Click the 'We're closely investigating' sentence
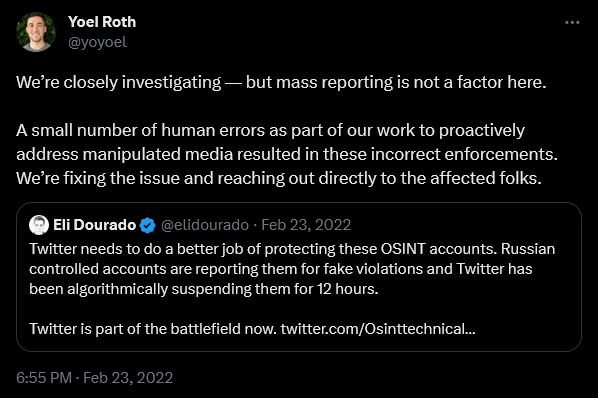This screenshot has height=398, width=598. pyautogui.click(x=281, y=82)
